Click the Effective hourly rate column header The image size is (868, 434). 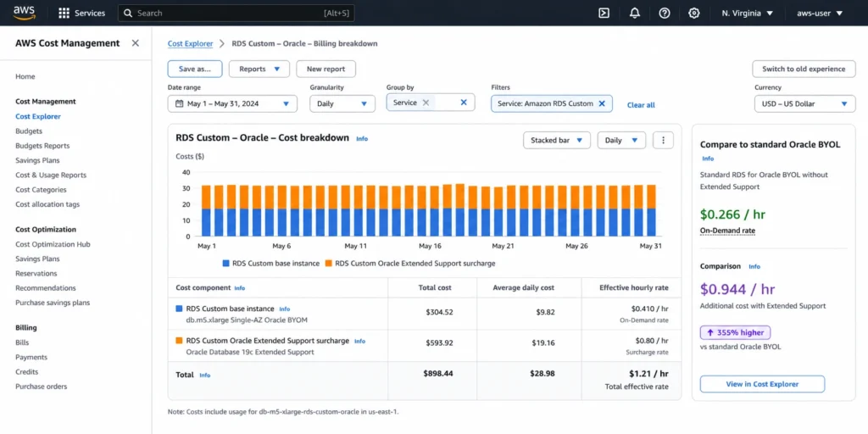[634, 288]
